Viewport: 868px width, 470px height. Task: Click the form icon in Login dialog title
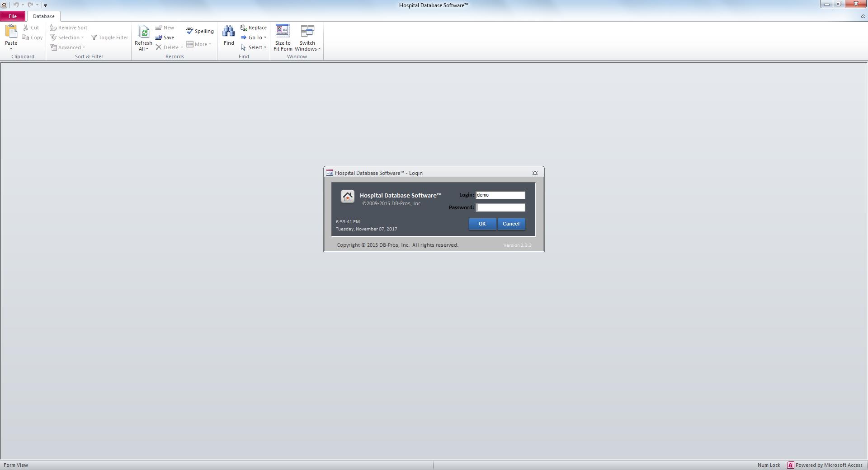[330, 173]
